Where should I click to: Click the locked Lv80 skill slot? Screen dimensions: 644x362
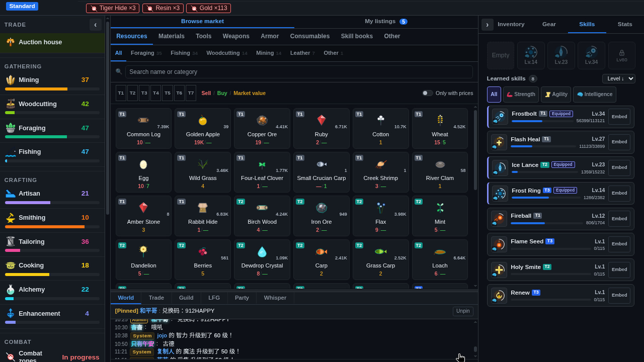622,55
